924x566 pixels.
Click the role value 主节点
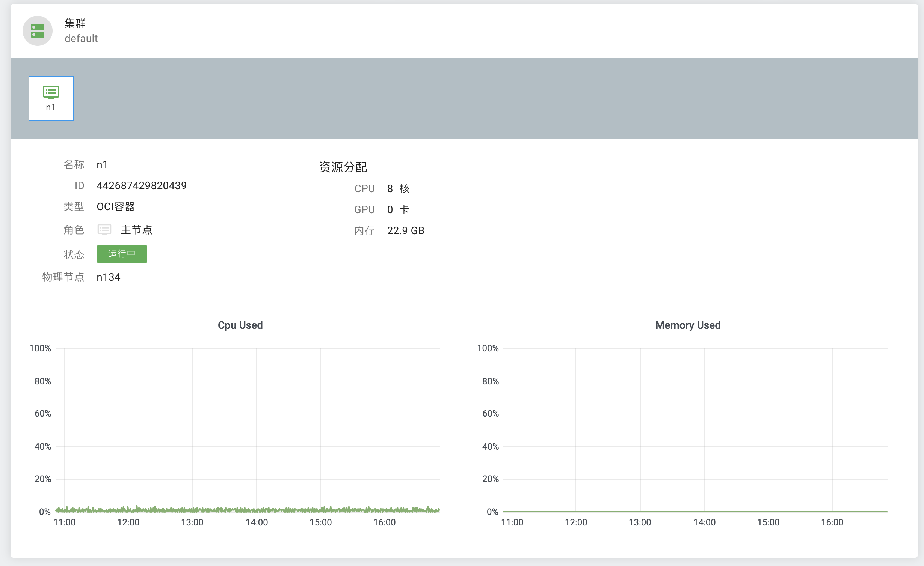pos(136,230)
